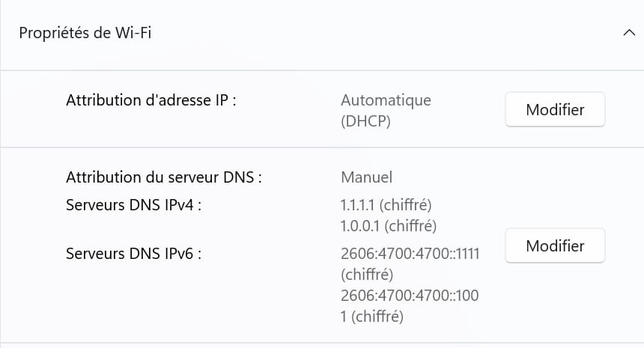The width and height of the screenshot is (644, 348).
Task: Click the Manuel DNS value
Action: coord(366,177)
